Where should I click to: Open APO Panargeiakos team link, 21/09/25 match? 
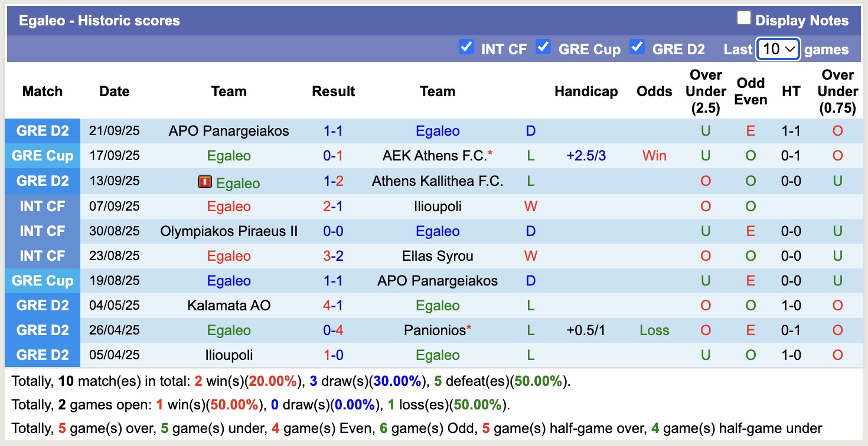pos(229,131)
